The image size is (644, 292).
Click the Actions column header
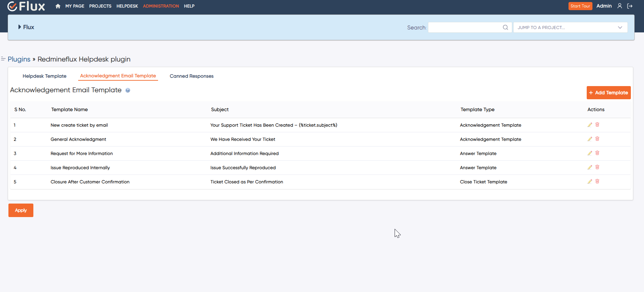click(x=596, y=109)
